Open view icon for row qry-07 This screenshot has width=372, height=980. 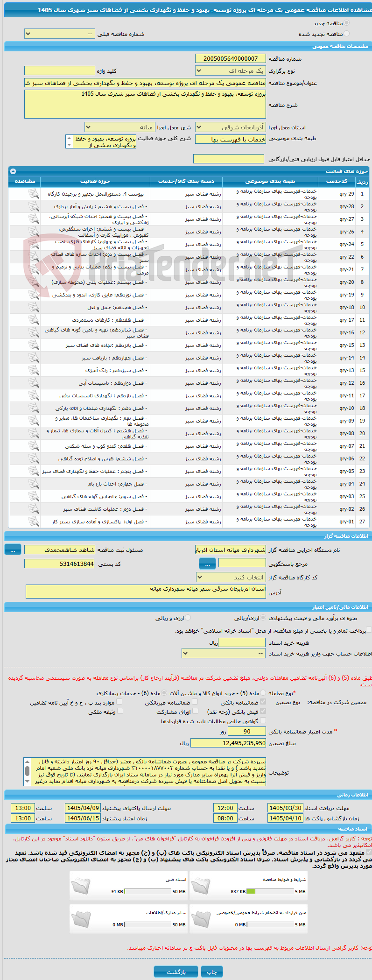pos(34,446)
